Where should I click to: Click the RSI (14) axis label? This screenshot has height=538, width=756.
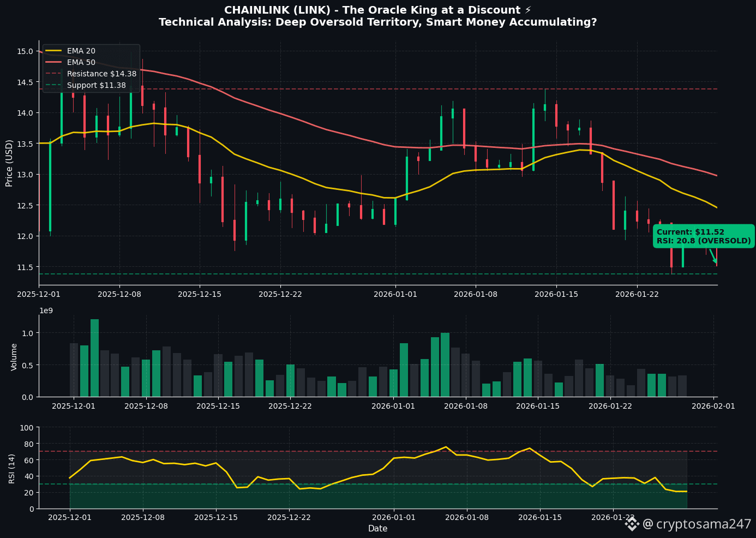pos(12,468)
